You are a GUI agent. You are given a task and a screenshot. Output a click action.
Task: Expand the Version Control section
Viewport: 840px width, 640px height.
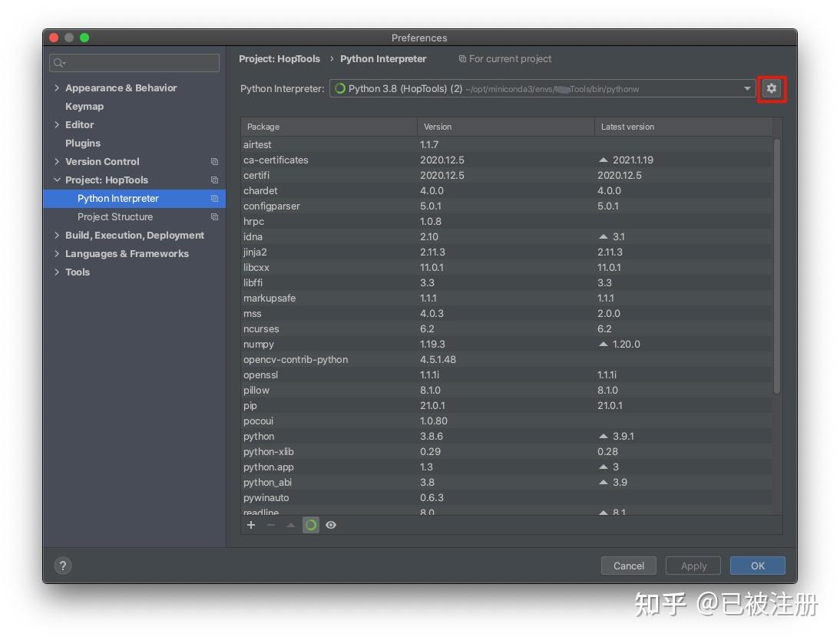point(57,161)
